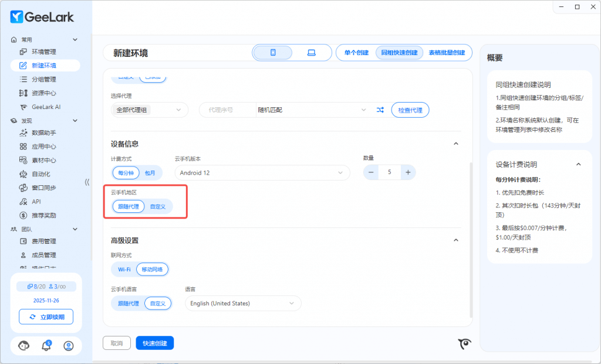The width and height of the screenshot is (601, 364).
Task: Click the 代理序号 input field
Action: (227, 110)
